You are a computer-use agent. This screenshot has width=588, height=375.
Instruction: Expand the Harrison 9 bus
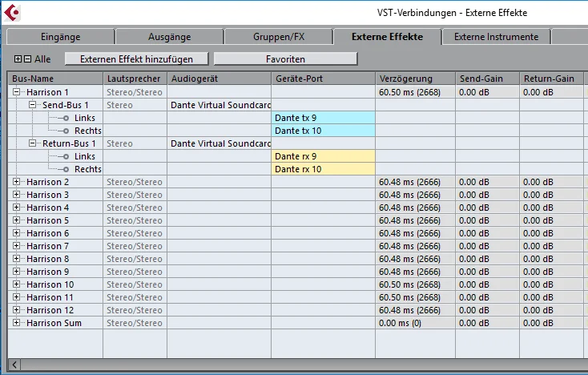(x=17, y=271)
